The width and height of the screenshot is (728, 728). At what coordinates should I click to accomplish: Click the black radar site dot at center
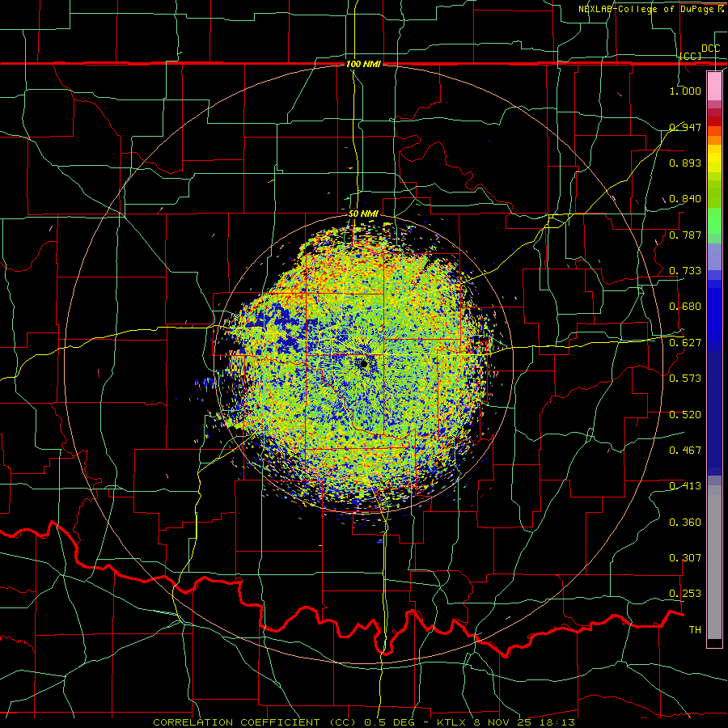364,363
